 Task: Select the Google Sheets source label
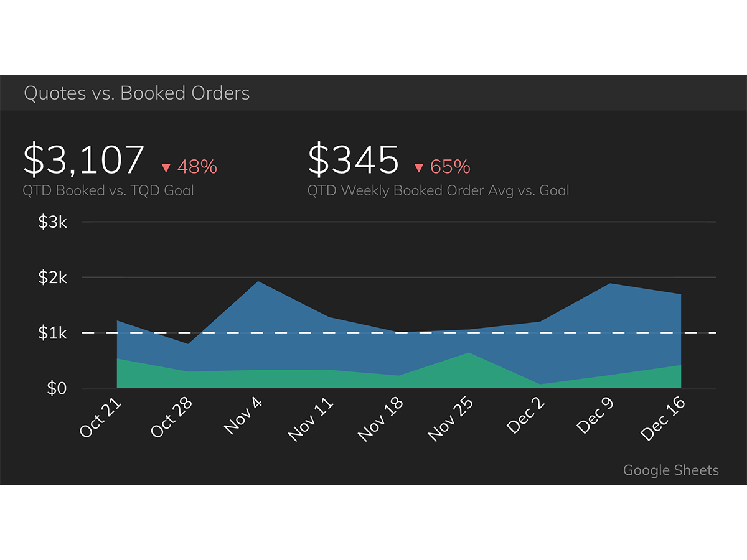click(670, 470)
